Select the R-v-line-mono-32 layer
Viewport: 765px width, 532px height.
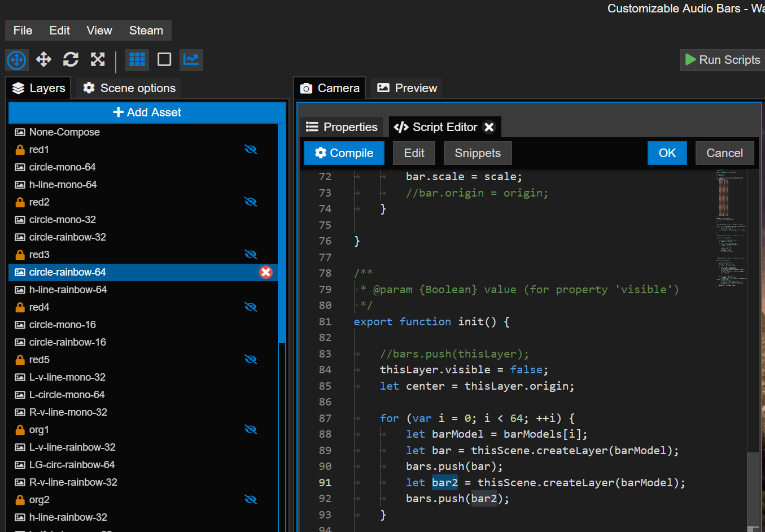143,412
